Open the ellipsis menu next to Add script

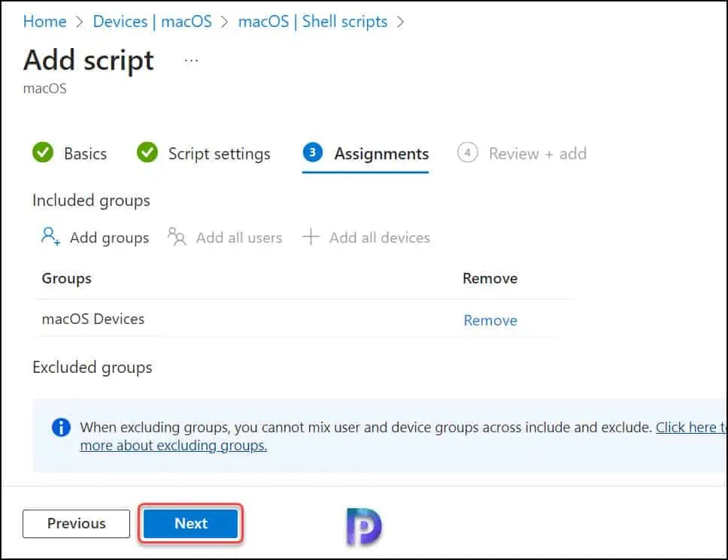(x=190, y=60)
